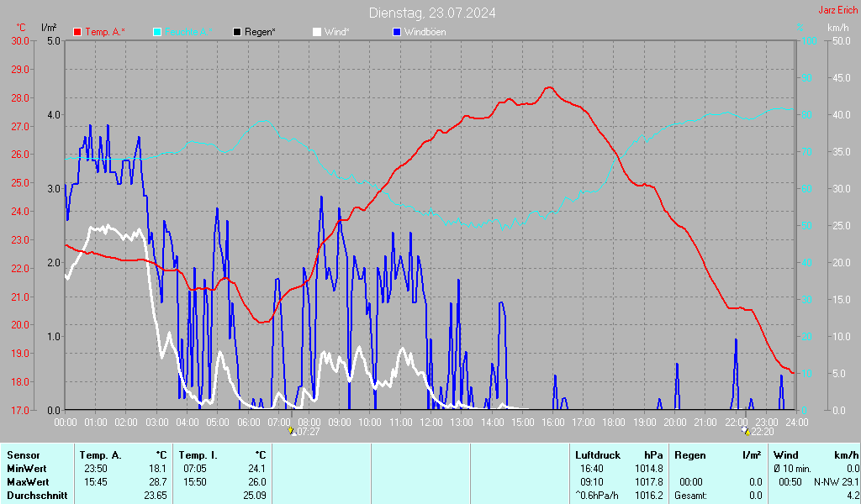
Task: Select the blue Windböen legend swatch
Action: point(397,33)
